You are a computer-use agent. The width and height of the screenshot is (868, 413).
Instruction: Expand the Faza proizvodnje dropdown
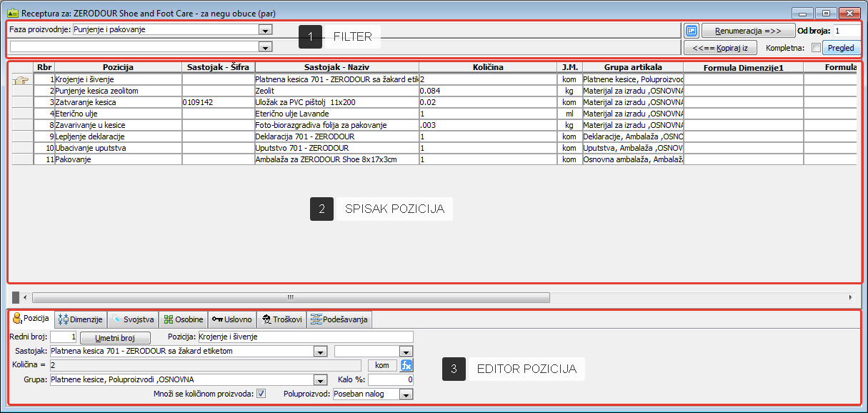[x=266, y=30]
